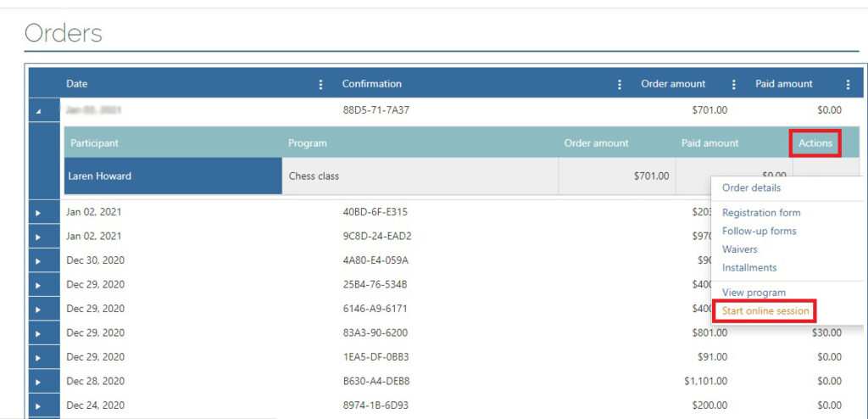Viewport: 868px width, 419px height.
Task: Click the Orders page heading
Action: pyautogui.click(x=64, y=33)
